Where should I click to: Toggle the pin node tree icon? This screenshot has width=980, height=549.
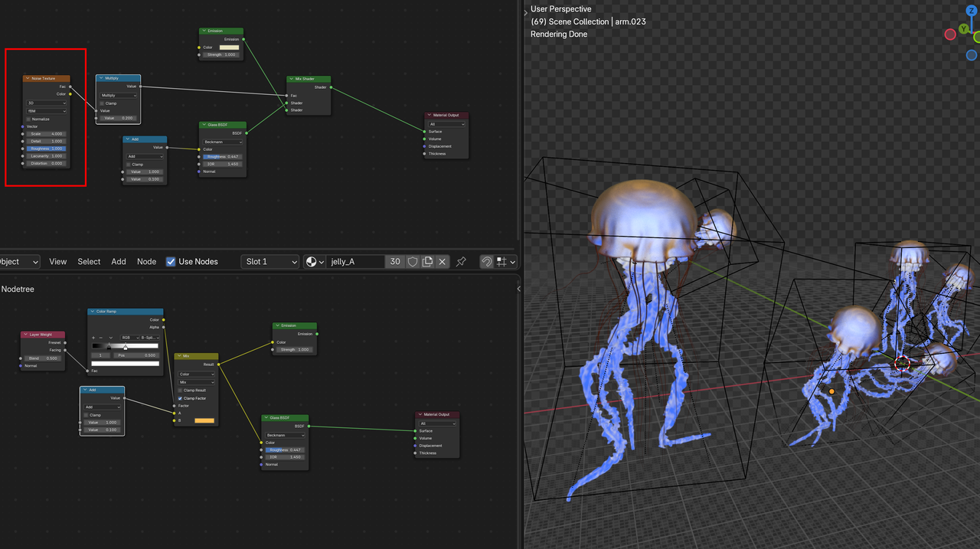click(461, 261)
